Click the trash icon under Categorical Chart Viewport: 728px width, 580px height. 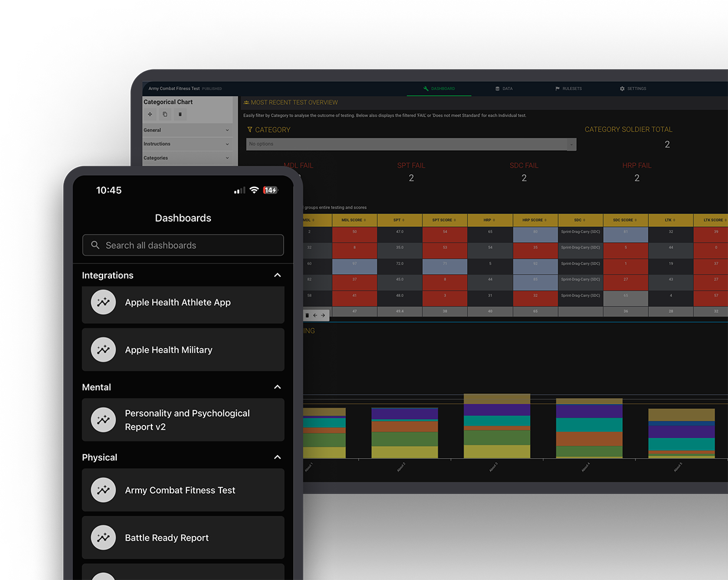tap(180, 114)
